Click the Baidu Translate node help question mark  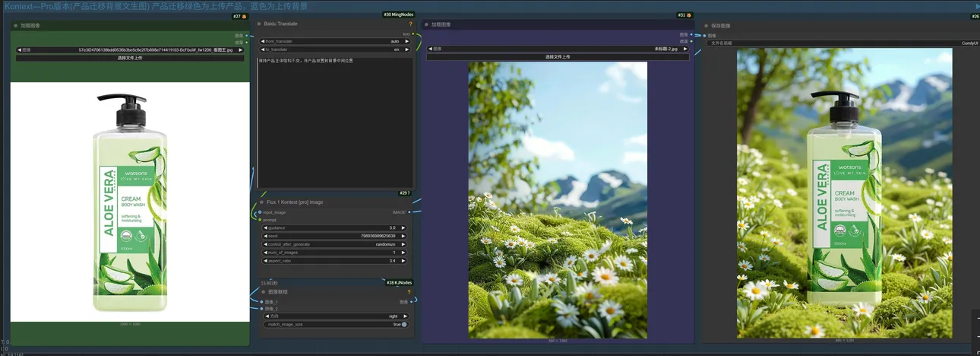(x=410, y=24)
